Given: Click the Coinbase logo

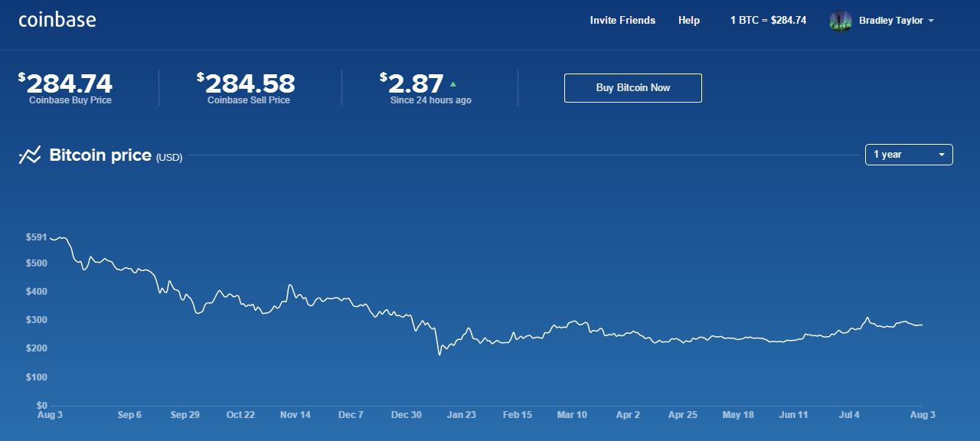Looking at the screenshot, I should pyautogui.click(x=57, y=20).
